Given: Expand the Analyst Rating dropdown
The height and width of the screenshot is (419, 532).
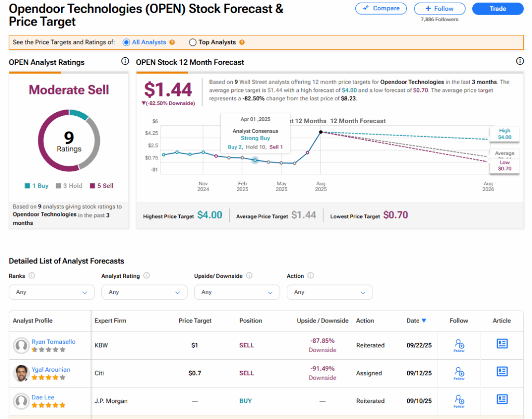Looking at the screenshot, I should click(144, 292).
